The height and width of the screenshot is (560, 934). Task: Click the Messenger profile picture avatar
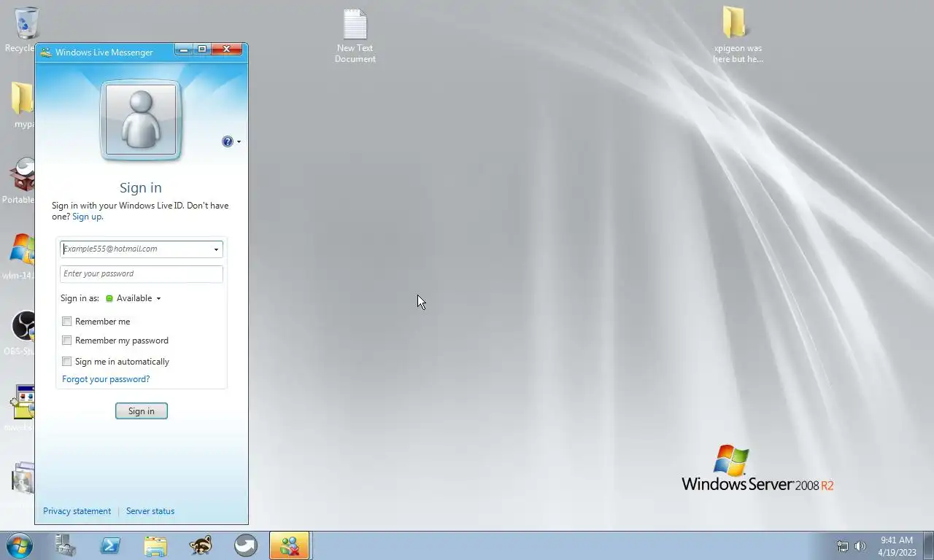pyautogui.click(x=141, y=120)
